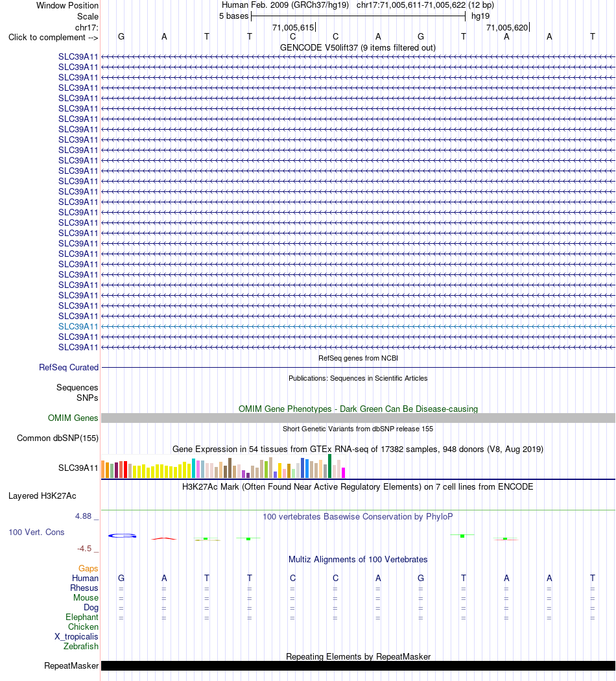Click the H3K27Ac Mark ENCODE track title
This screenshot has height=681, width=616.
tap(358, 487)
